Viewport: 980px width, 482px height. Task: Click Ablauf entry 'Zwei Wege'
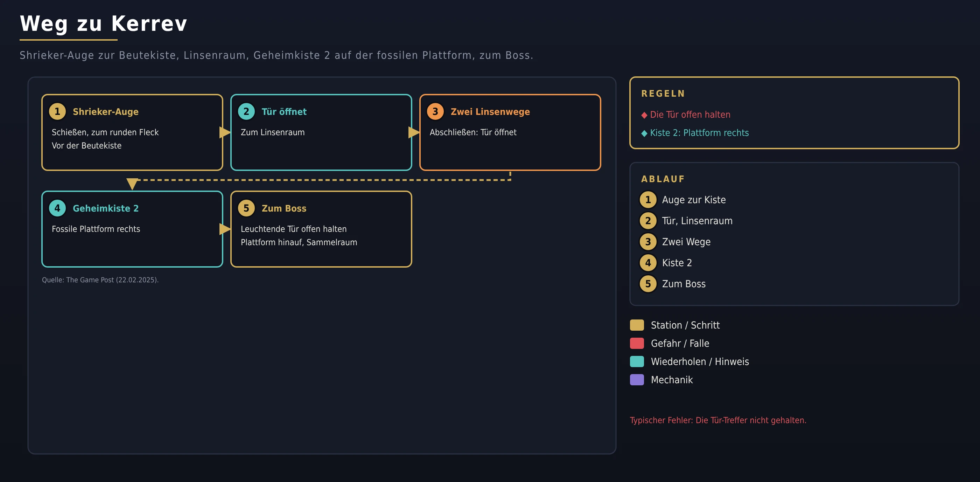686,242
